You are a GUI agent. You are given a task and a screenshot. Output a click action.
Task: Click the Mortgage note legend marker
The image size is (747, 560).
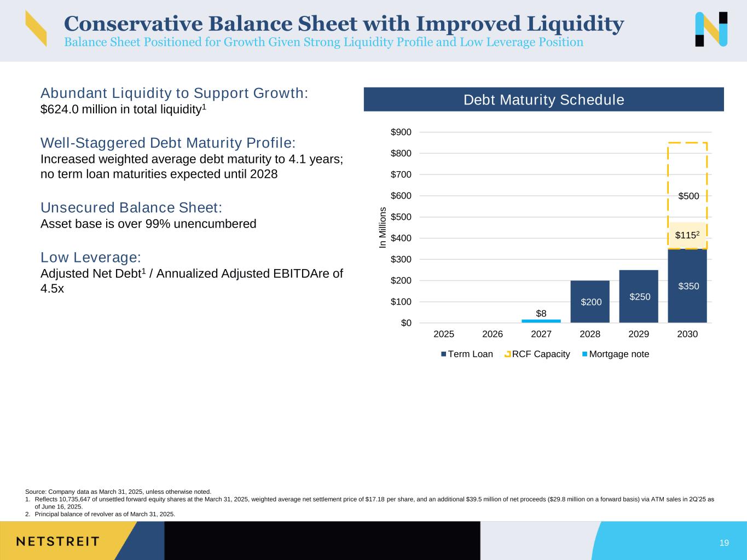[x=584, y=354]
